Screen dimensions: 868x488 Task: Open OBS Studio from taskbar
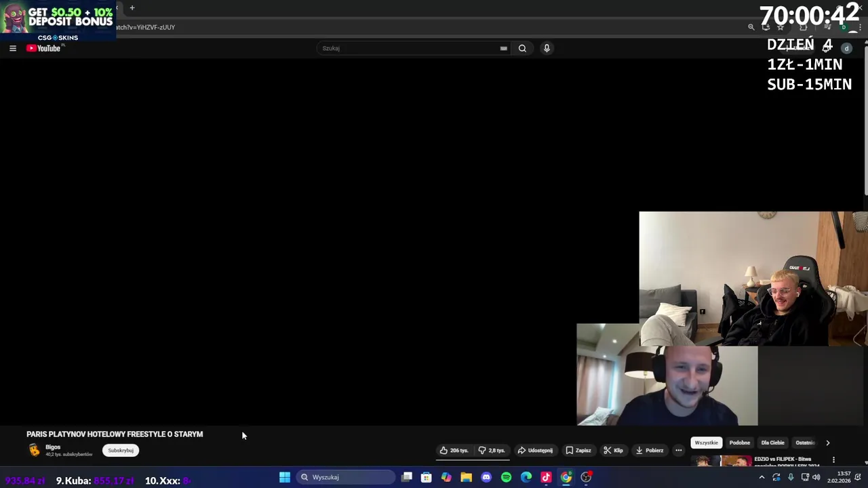pyautogui.click(x=586, y=477)
